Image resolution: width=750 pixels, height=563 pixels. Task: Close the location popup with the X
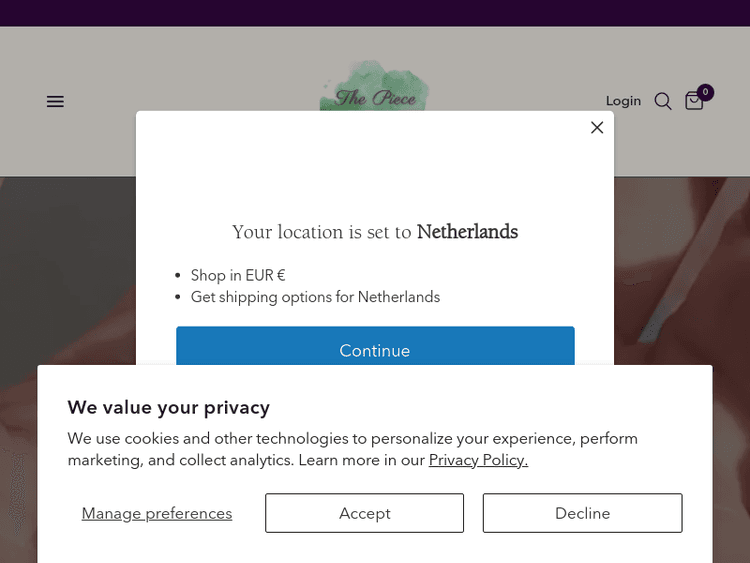click(x=597, y=127)
